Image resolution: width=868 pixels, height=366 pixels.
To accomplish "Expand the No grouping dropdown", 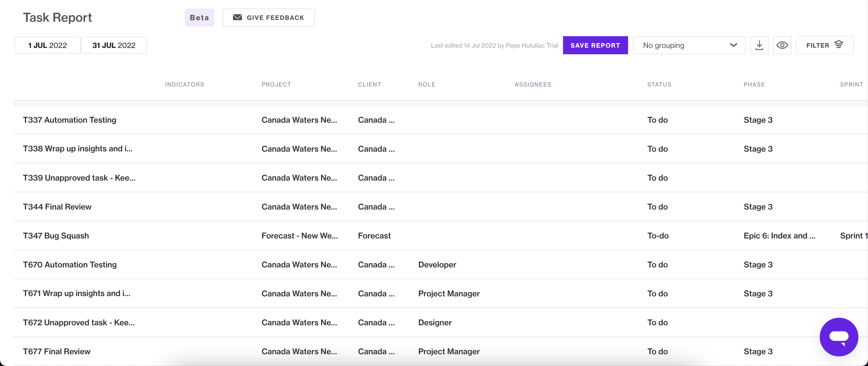I will point(689,45).
